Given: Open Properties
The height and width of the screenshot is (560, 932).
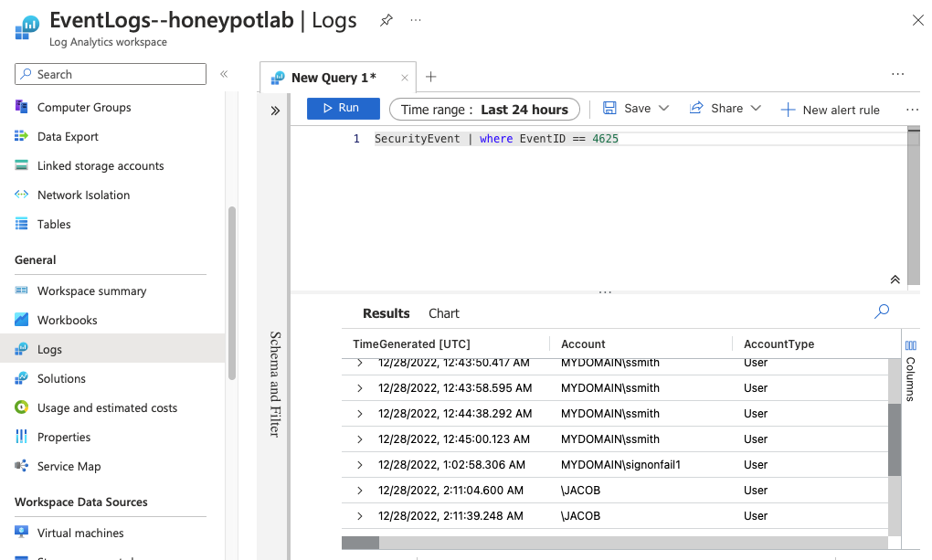Looking at the screenshot, I should tap(64, 437).
